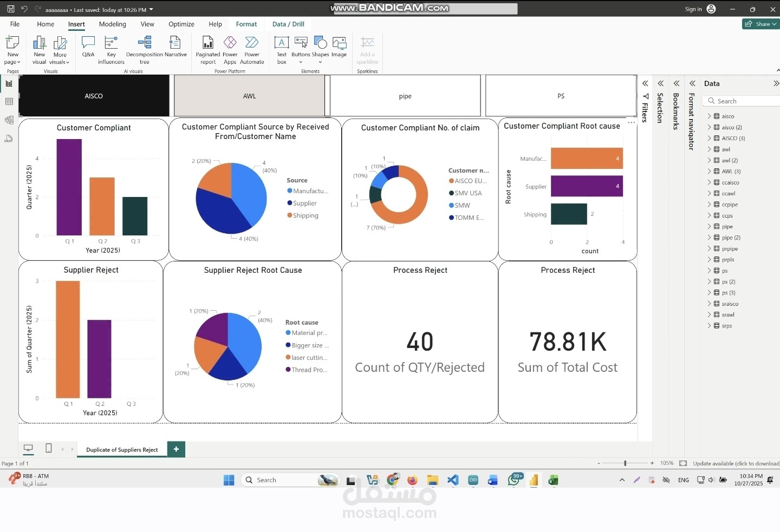The width and height of the screenshot is (780, 532).
Task: Expand the ccaisco table
Action: 709,182
